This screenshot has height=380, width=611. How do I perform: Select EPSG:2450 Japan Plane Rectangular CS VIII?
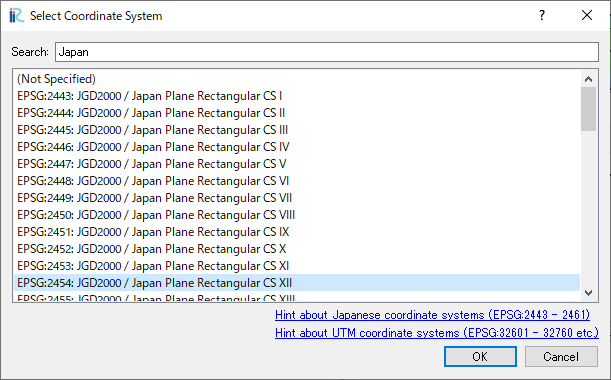[297, 215]
